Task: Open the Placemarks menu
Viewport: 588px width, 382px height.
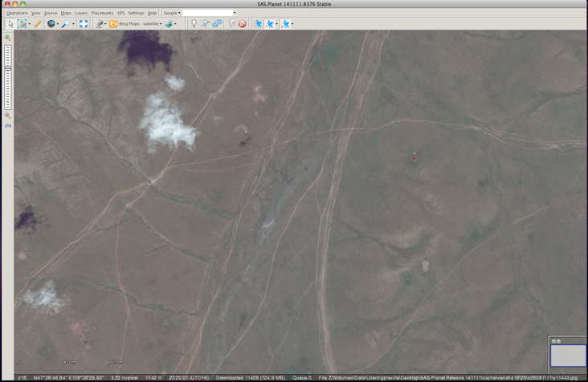Action: 102,13
